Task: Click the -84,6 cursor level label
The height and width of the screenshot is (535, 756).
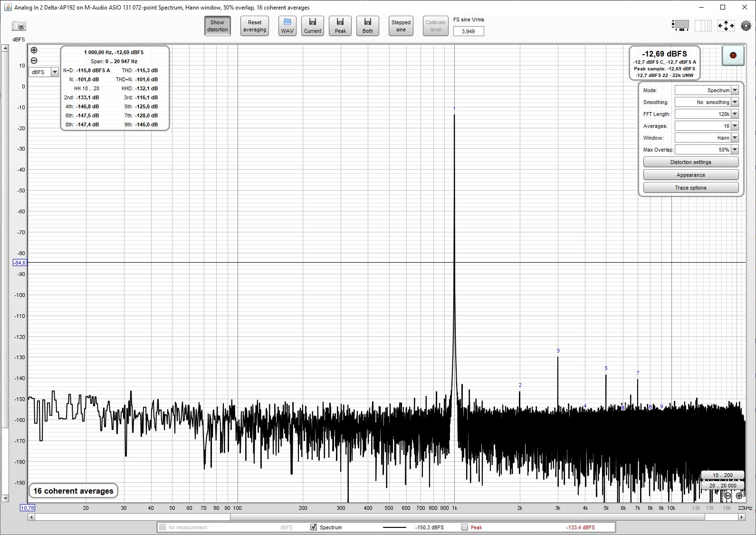Action: coord(19,263)
